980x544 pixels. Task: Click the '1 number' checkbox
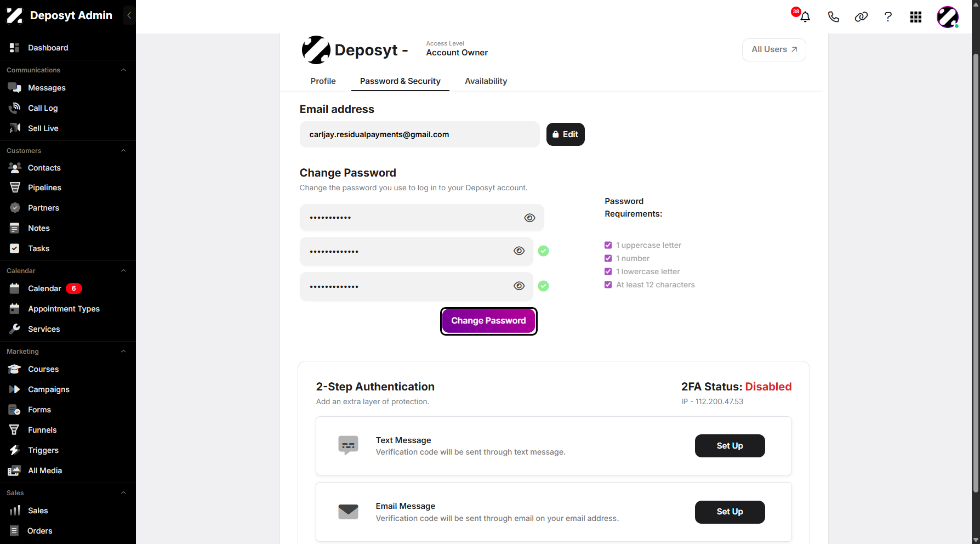coord(608,258)
